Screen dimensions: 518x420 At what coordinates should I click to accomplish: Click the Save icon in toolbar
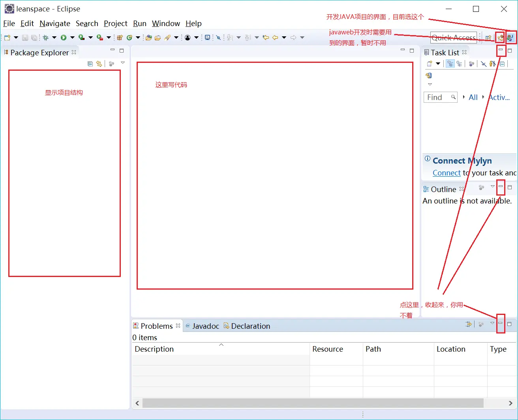[x=25, y=38]
